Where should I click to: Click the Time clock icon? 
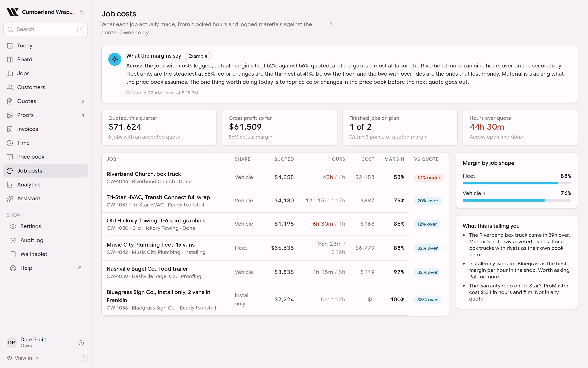coord(10,143)
